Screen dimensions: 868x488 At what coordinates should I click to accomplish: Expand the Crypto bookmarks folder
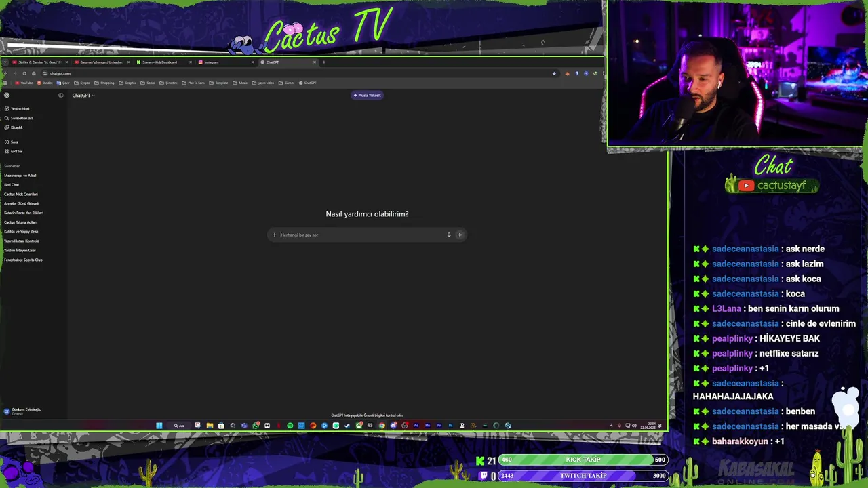82,83
